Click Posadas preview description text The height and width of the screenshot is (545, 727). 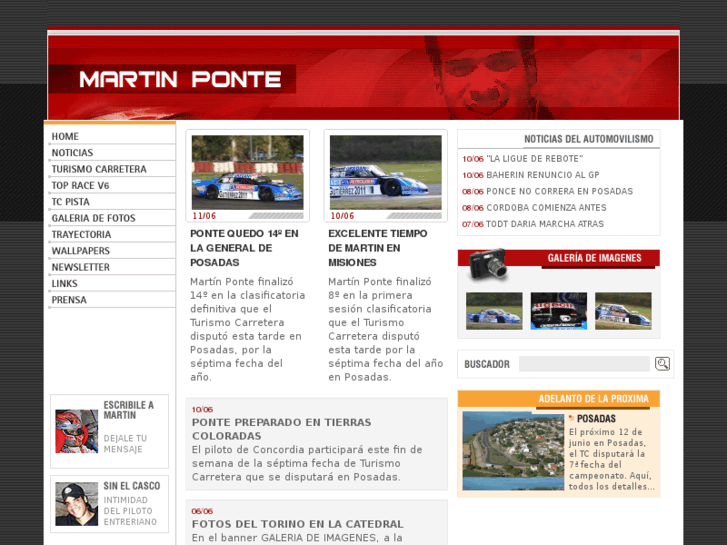(x=612, y=459)
